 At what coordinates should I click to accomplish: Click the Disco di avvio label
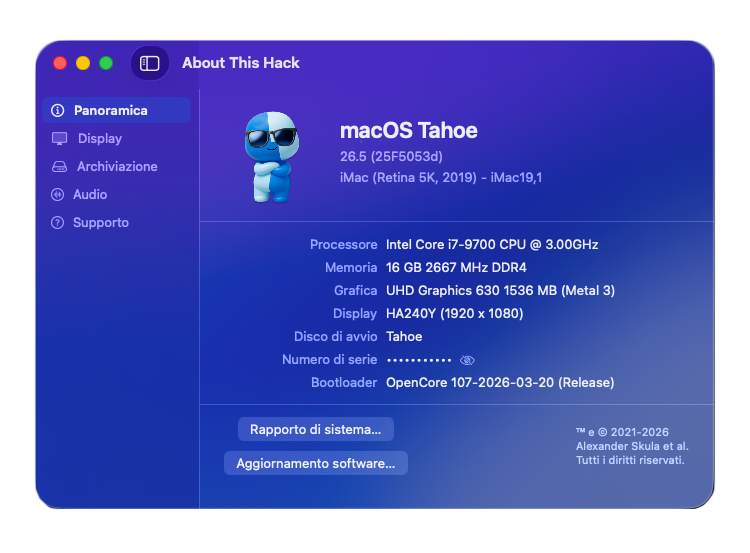(335, 336)
